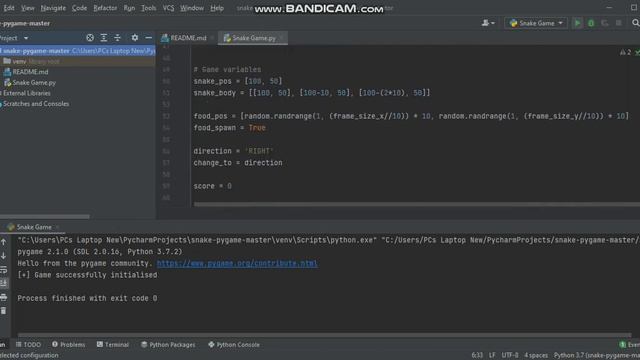Open Search Everywhere magnifier
The width and height of the screenshot is (640, 360).
(636, 23)
